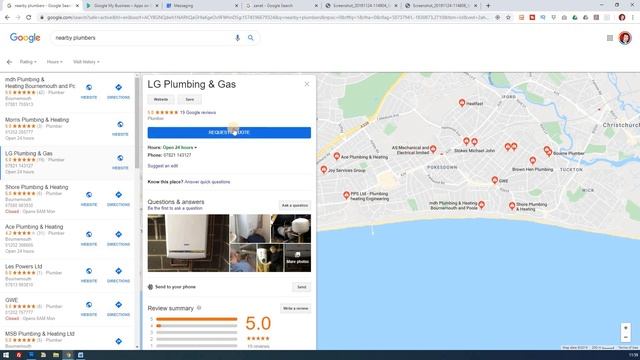Click the results list vertical scrollbar
Screen dimensions: 640x360
coord(137,122)
